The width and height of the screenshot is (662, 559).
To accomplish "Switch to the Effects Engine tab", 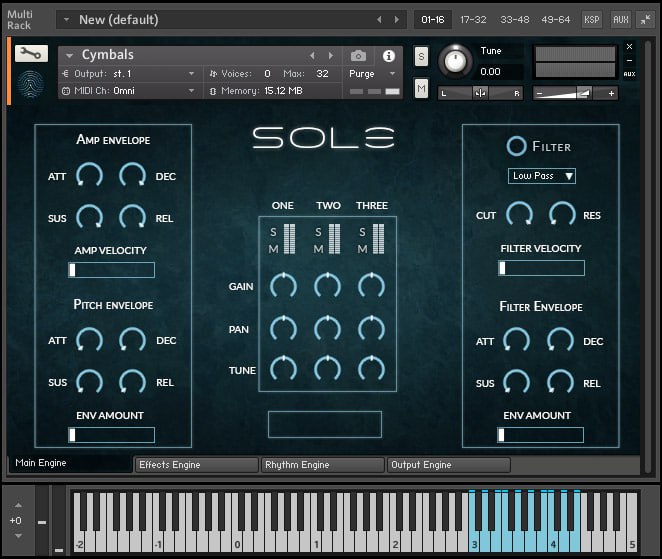I will click(x=196, y=465).
